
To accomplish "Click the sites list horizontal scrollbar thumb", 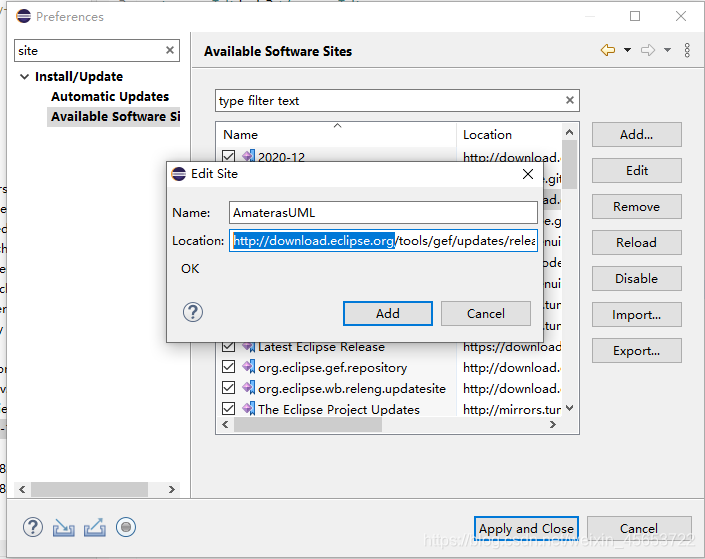I will coord(308,425).
